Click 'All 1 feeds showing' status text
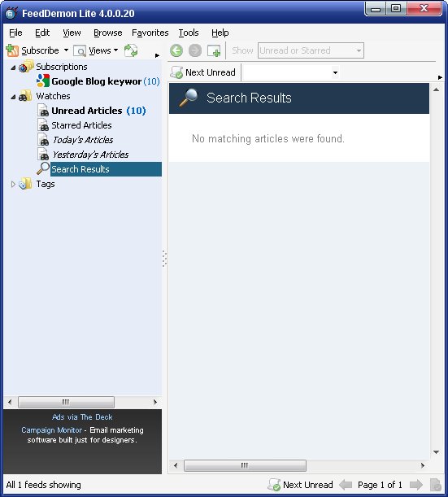This screenshot has width=448, height=497. (x=43, y=485)
